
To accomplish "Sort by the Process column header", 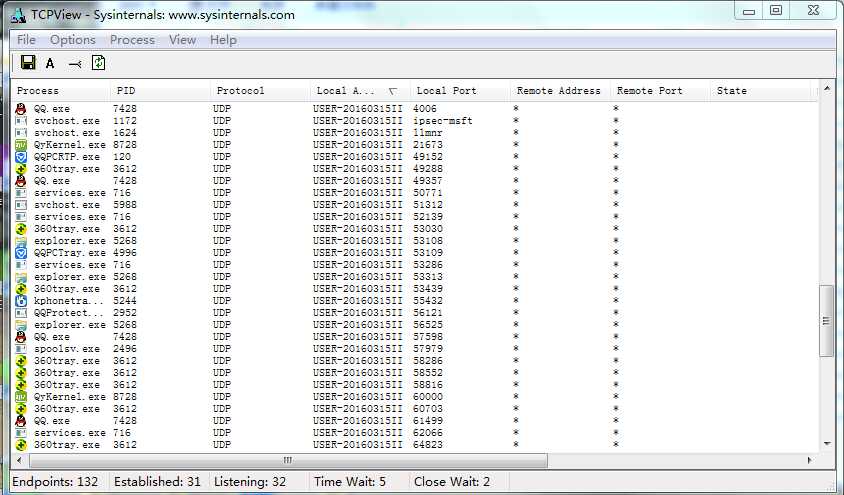I will (60, 90).
